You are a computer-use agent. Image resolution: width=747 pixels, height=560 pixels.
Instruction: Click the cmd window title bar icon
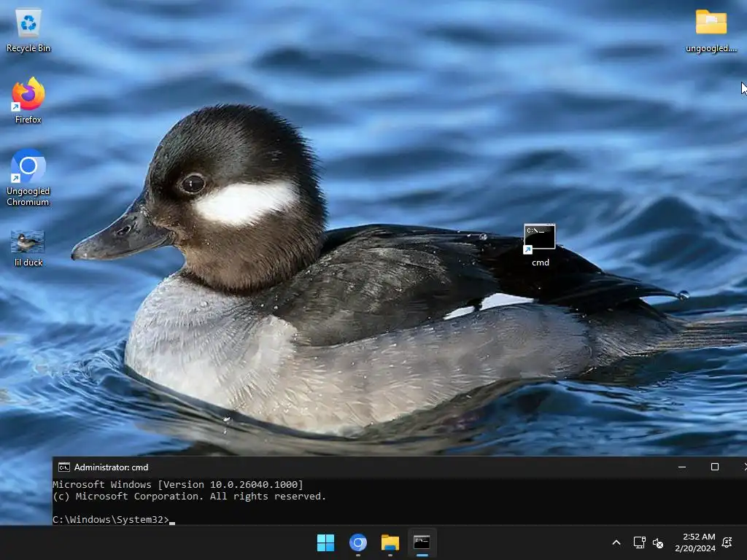pyautogui.click(x=64, y=467)
